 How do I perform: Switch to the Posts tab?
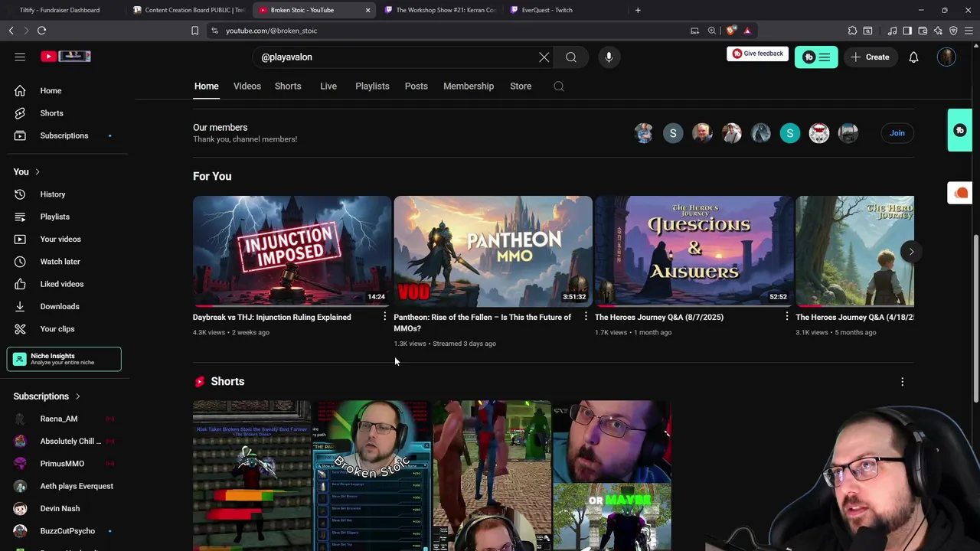(x=416, y=86)
